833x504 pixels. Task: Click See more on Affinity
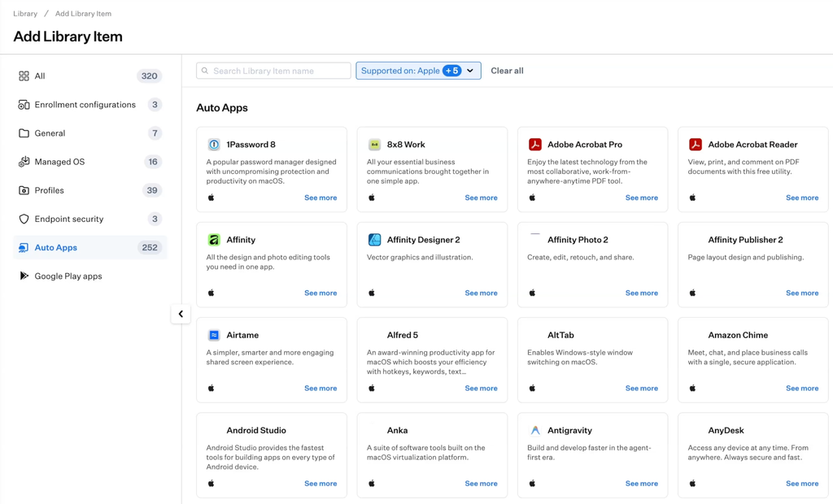321,293
